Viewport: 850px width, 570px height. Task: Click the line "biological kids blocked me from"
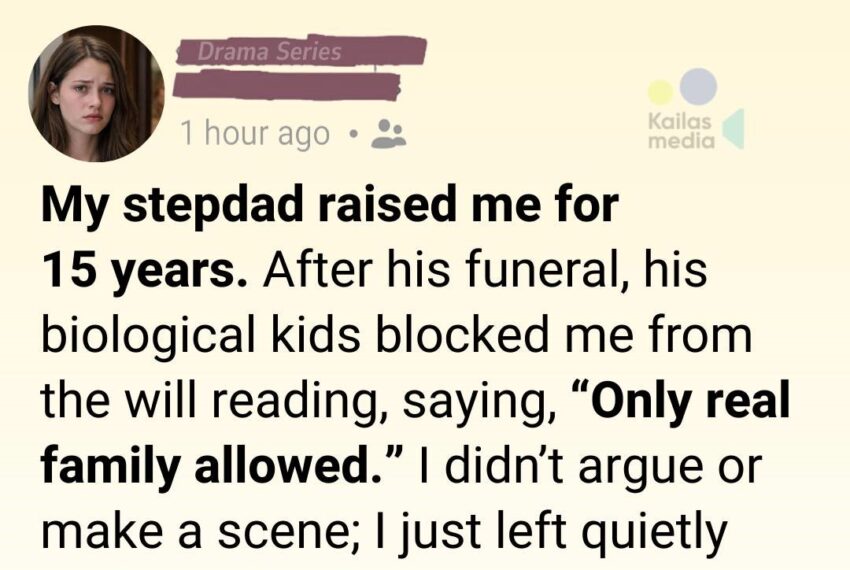click(x=396, y=337)
